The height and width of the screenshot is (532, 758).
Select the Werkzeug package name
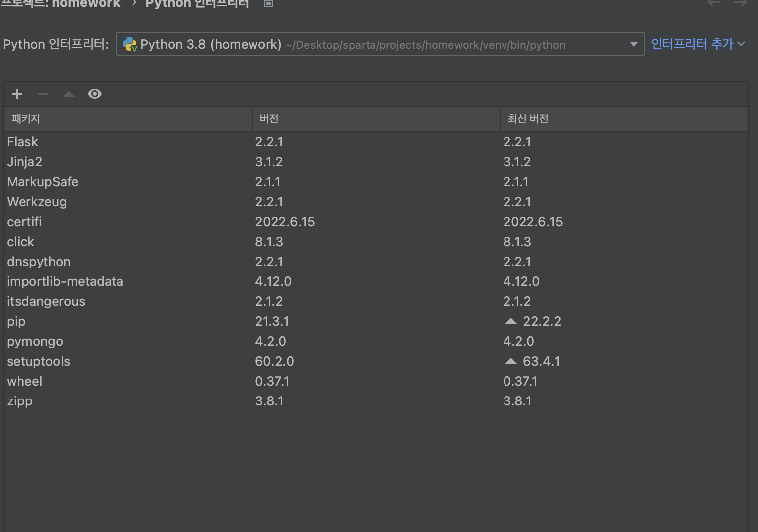tap(37, 202)
